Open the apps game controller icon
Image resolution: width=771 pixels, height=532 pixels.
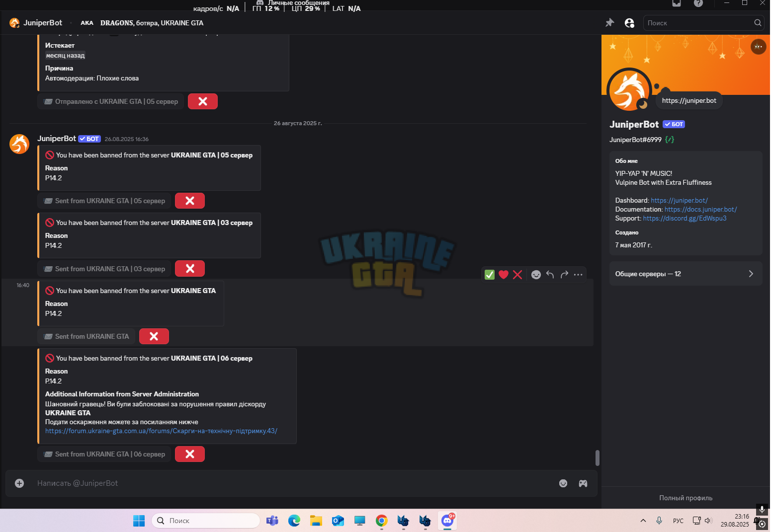tap(583, 483)
